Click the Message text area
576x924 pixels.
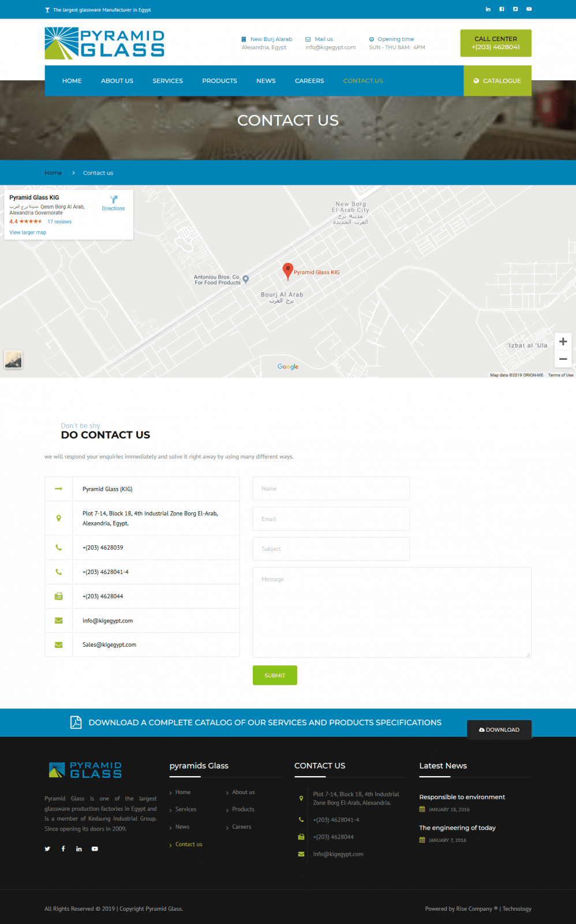392,612
